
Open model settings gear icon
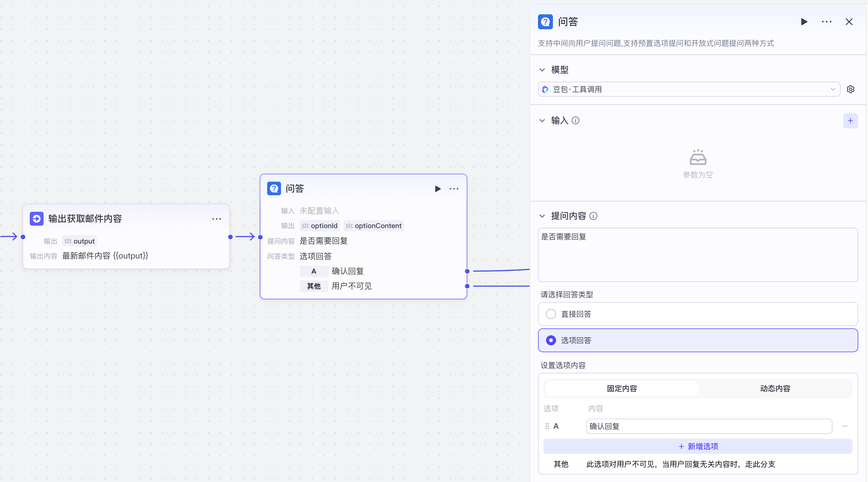click(x=850, y=89)
